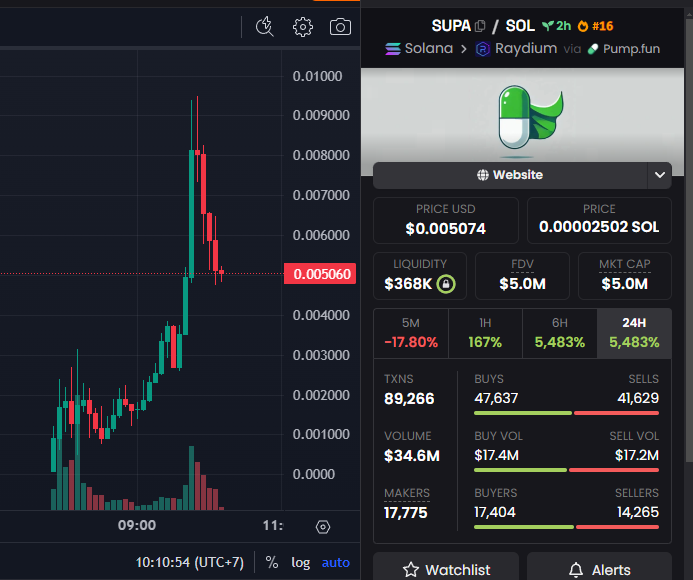Click the buys versus sells ratio bar
This screenshot has width=693, height=580.
pos(567,413)
